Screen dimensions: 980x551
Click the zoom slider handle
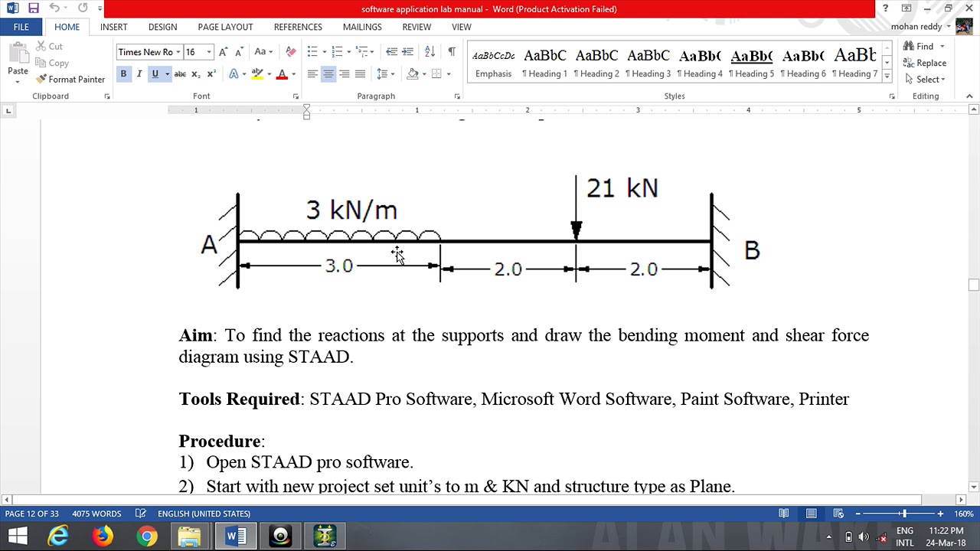pyautogui.click(x=904, y=514)
